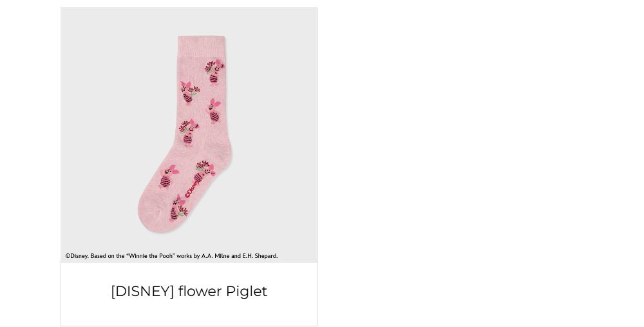Click "A.A. Milne and E.H. Shepard" credit text

pyautogui.click(x=239, y=256)
